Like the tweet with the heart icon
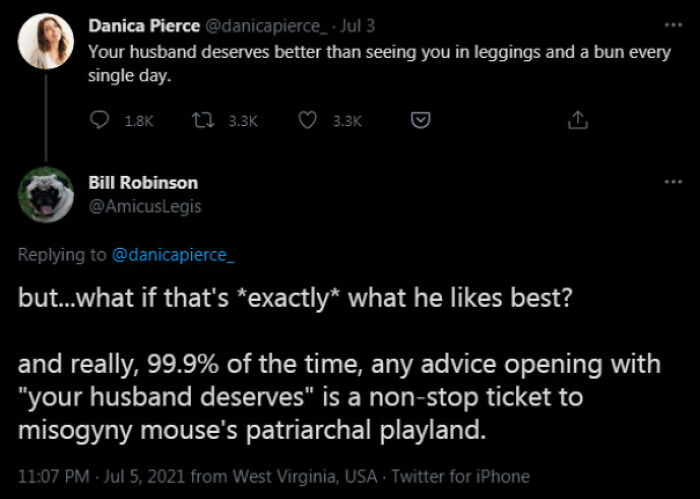This screenshot has height=499, width=700. coord(308,121)
